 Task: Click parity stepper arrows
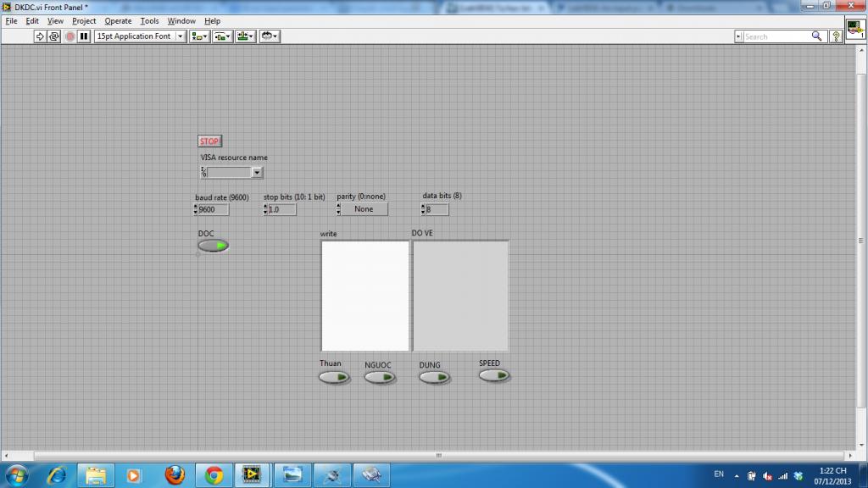click(x=338, y=209)
